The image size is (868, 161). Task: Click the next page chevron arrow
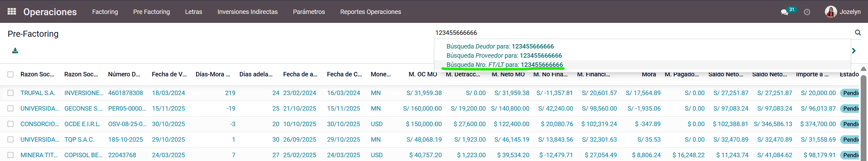pyautogui.click(x=854, y=51)
